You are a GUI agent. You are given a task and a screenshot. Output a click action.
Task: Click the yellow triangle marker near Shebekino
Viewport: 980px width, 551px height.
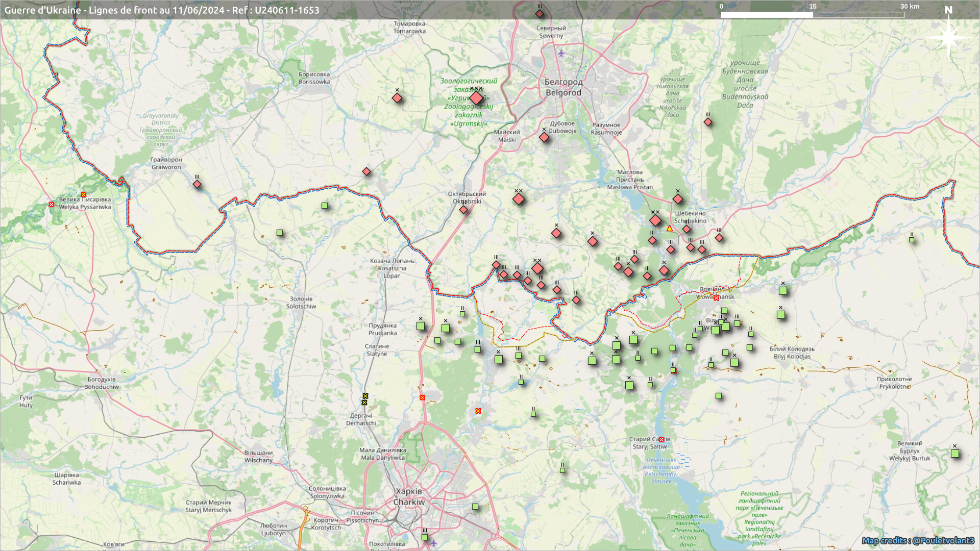pos(670,229)
